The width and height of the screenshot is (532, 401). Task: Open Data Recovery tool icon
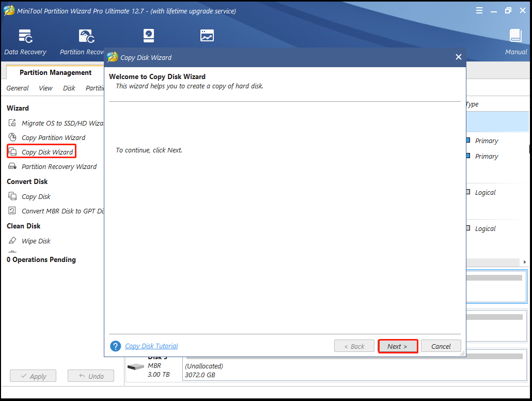pyautogui.click(x=25, y=36)
